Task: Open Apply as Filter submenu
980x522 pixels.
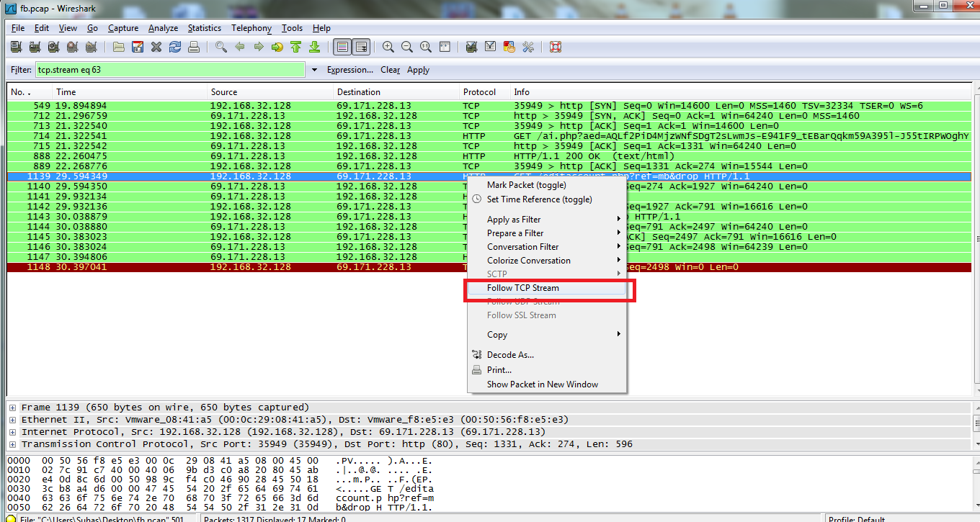Action: (546, 220)
